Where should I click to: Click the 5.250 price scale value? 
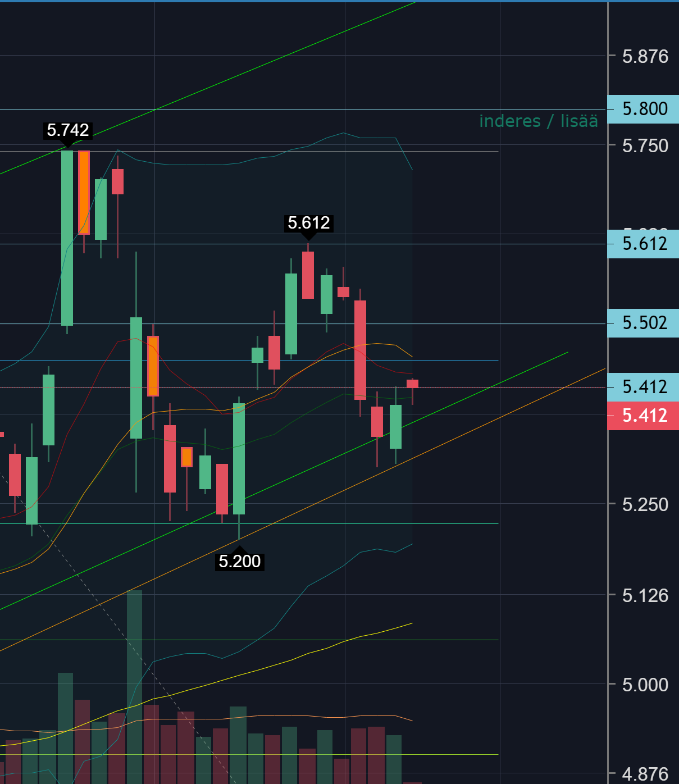(645, 504)
